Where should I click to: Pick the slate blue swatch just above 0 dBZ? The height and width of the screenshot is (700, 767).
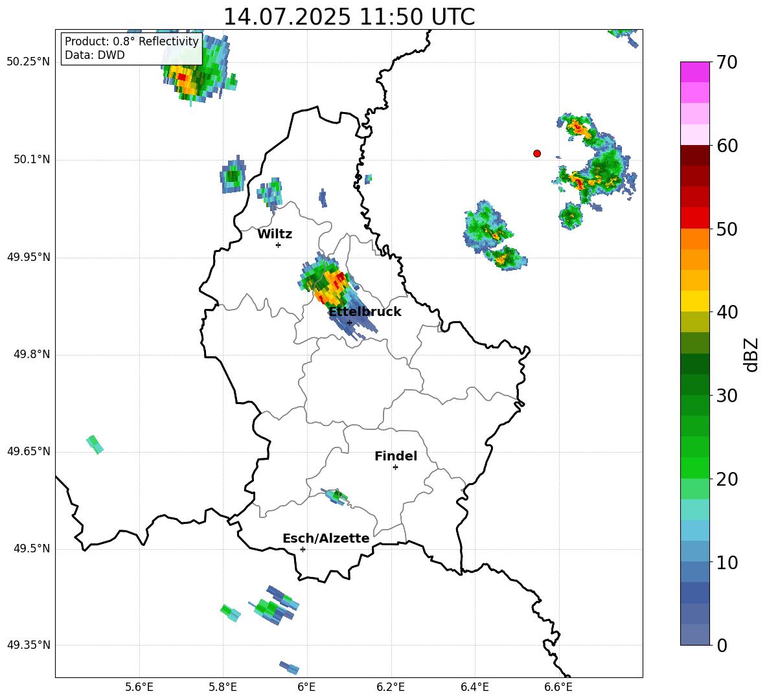pos(695,635)
